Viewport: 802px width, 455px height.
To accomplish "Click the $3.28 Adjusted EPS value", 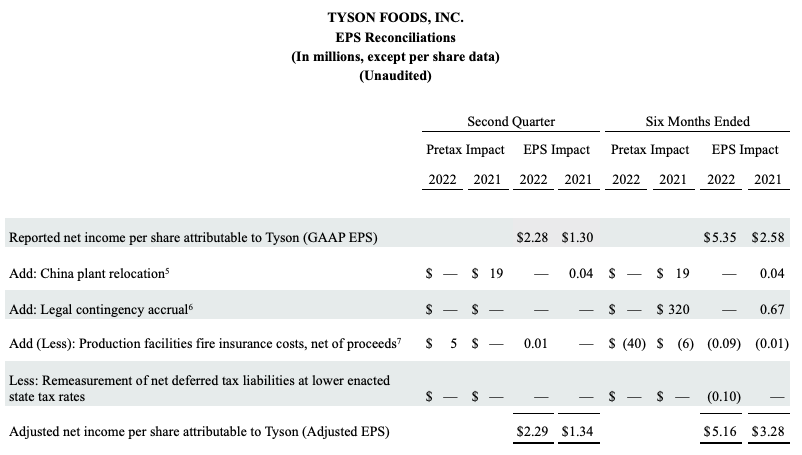I will pos(767,432).
